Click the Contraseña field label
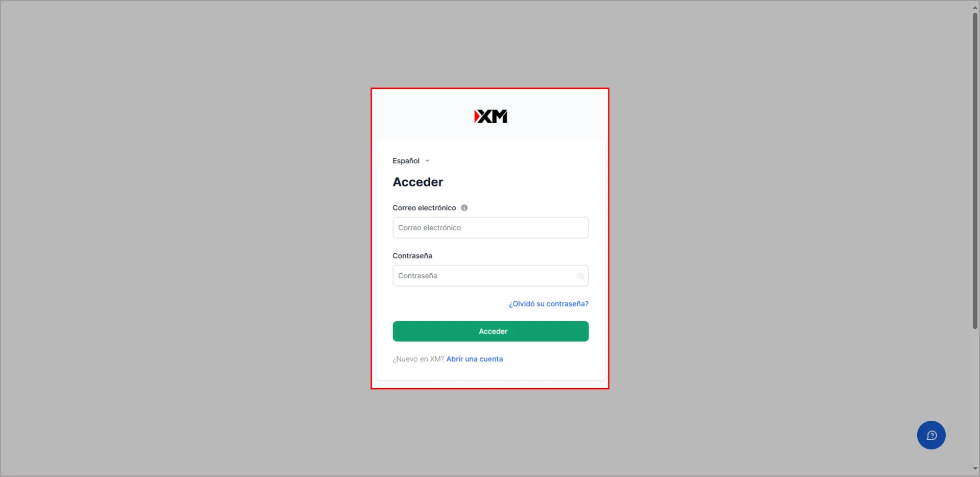The height and width of the screenshot is (477, 980). click(412, 256)
